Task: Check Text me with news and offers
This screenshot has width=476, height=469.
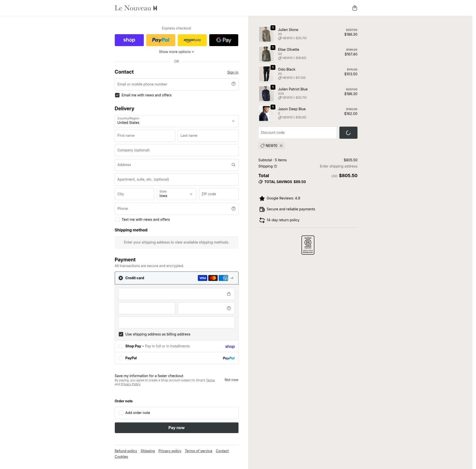Action: click(x=117, y=220)
